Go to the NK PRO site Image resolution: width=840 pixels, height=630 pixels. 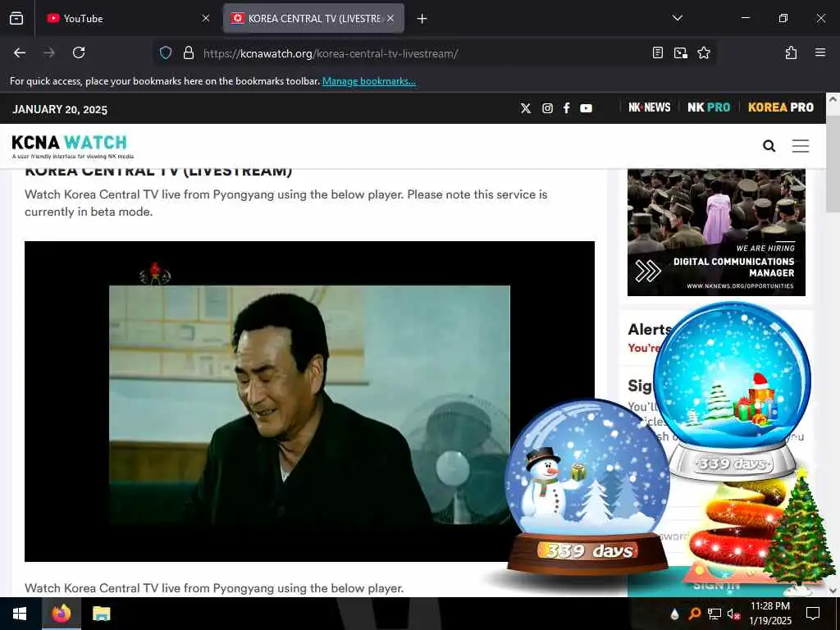pyautogui.click(x=709, y=107)
